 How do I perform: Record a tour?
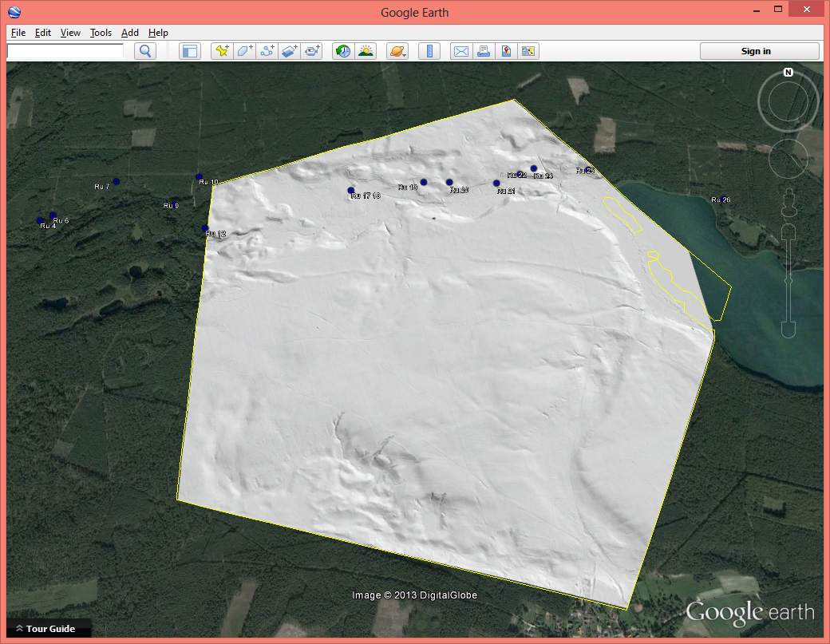pyautogui.click(x=311, y=51)
